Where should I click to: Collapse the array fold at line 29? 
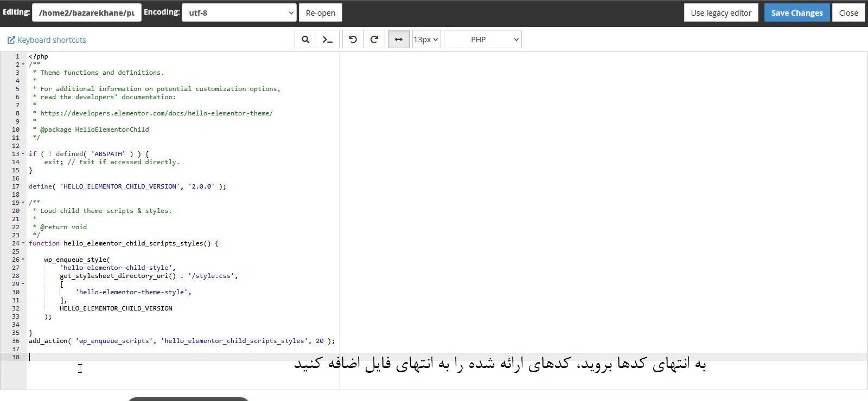(x=23, y=284)
